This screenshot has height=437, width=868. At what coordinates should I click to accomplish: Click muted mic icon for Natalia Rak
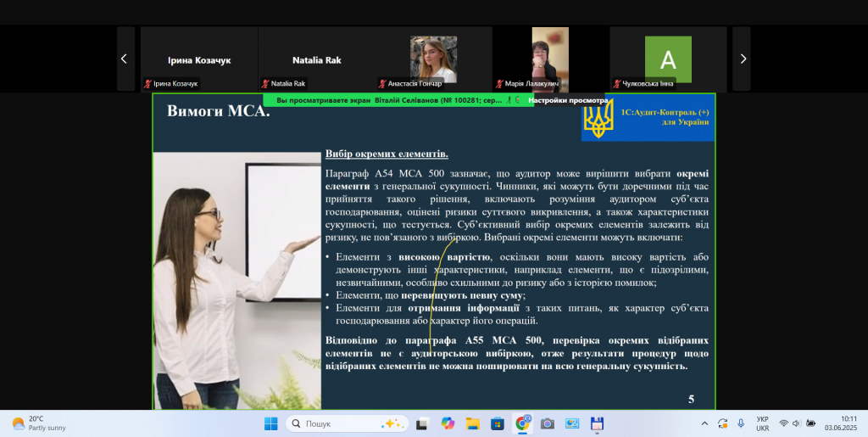265,84
